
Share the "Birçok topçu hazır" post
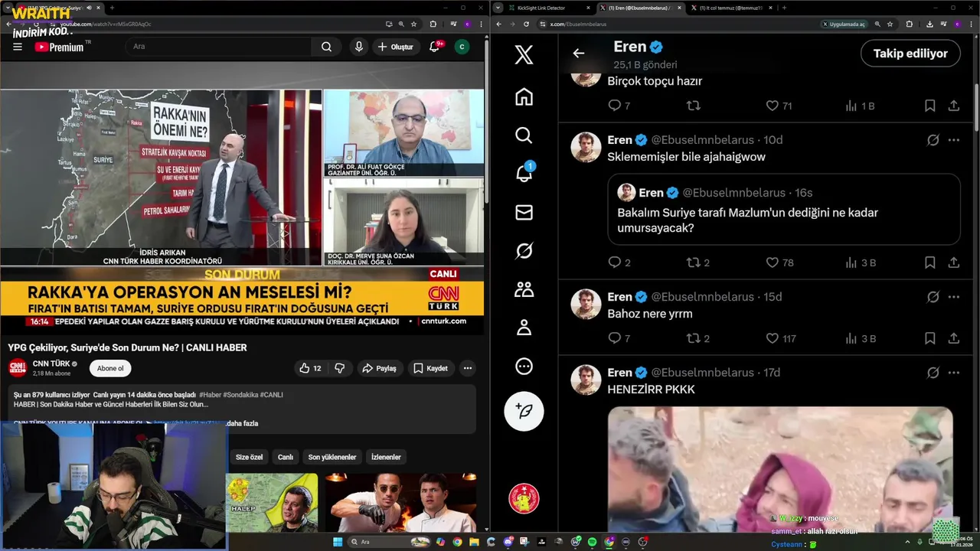pos(953,106)
